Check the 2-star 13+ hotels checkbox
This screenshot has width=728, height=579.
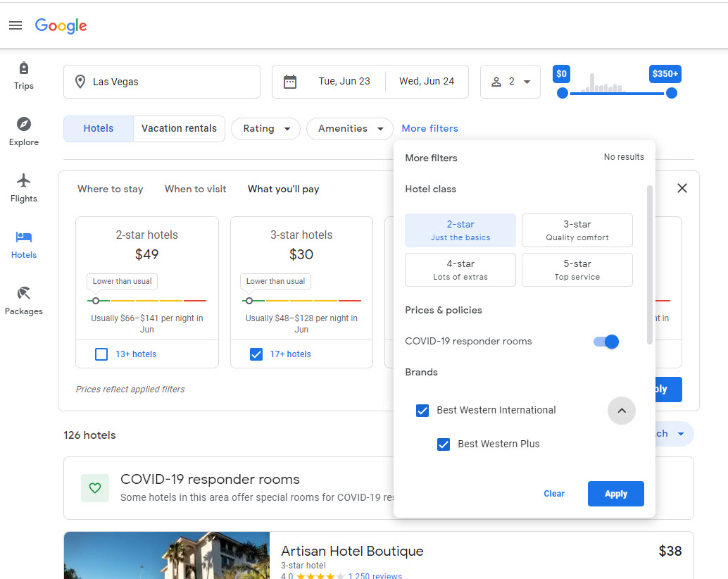pos(101,354)
